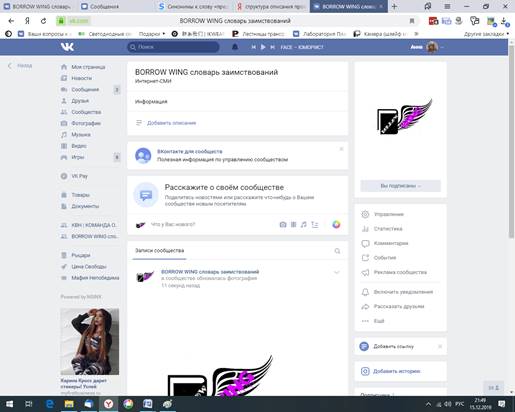Reload the page with refresh icon

[43, 21]
